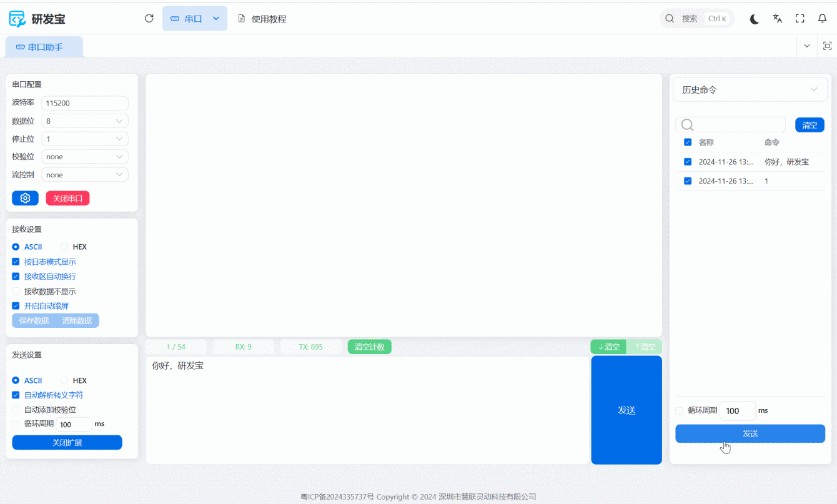This screenshot has height=504, width=837.
Task: Click the 波特率 input field
Action: (x=85, y=104)
